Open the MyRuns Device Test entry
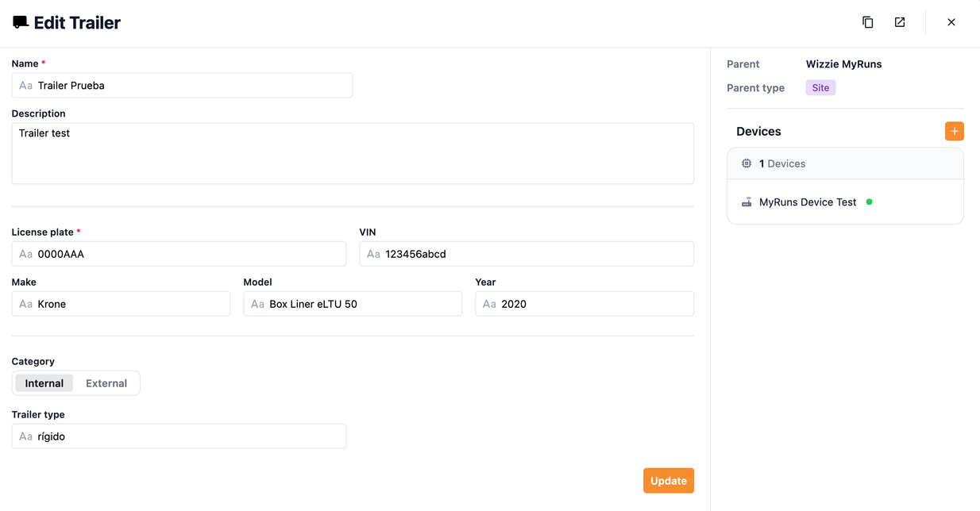This screenshot has width=980, height=511. coord(807,202)
